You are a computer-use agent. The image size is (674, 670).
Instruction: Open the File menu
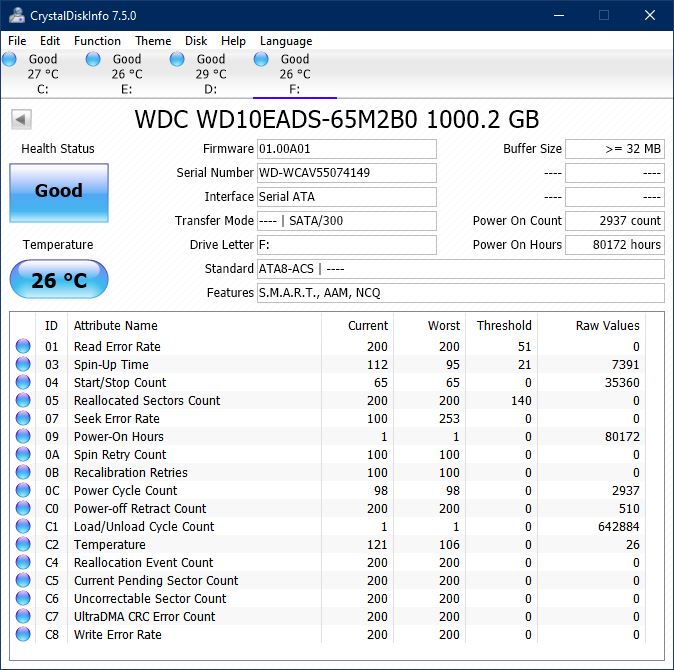click(17, 41)
